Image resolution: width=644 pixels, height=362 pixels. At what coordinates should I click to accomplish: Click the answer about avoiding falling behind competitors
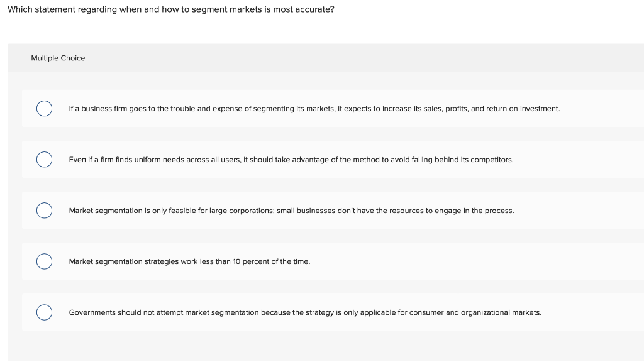[291, 159]
